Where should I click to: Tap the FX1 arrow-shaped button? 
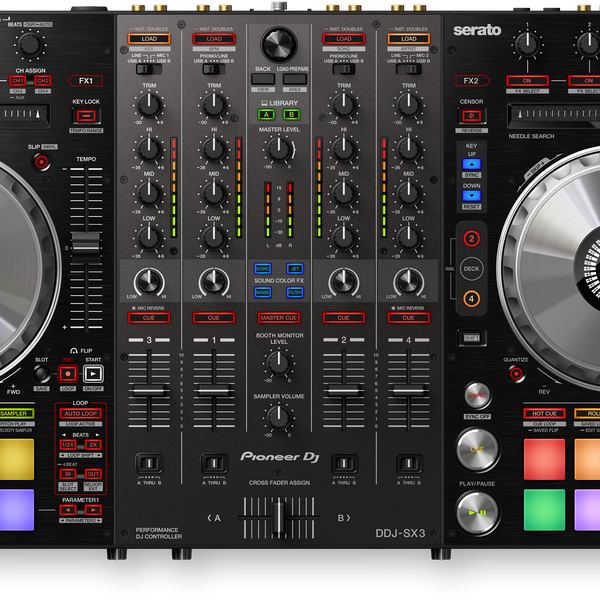click(x=85, y=81)
